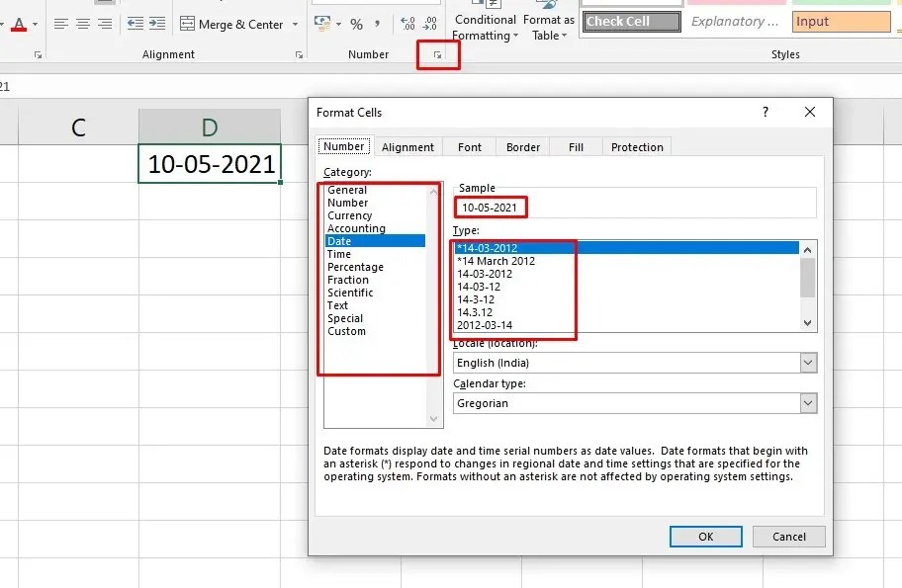Click Decrease Decimal icon
The width and height of the screenshot is (902, 588).
429,24
